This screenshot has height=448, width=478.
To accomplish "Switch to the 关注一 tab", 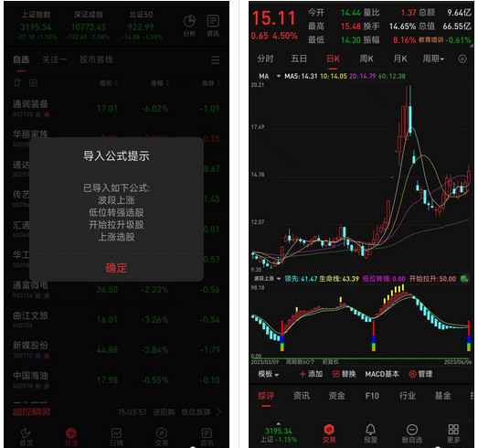I will click(54, 59).
